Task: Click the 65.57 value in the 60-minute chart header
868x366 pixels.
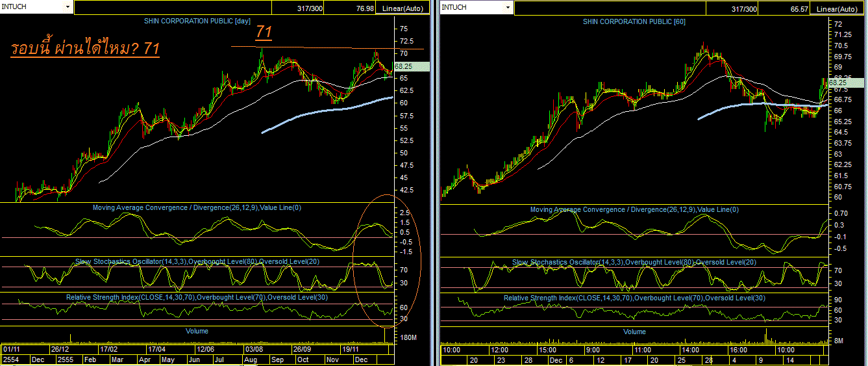Action: click(799, 8)
